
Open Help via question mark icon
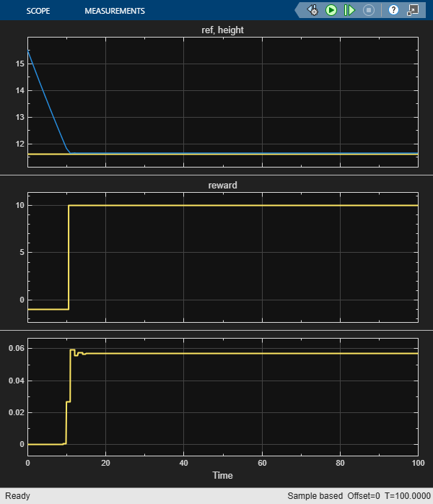(393, 10)
